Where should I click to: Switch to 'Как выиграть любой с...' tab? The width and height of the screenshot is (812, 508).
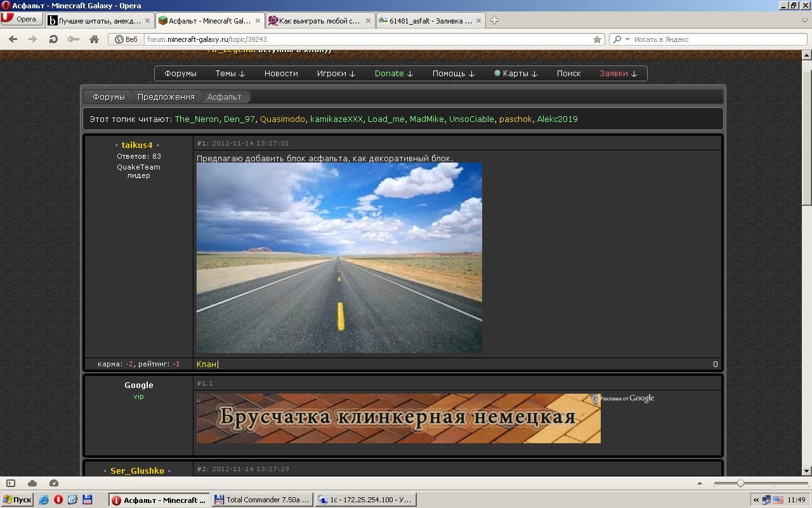[x=320, y=20]
